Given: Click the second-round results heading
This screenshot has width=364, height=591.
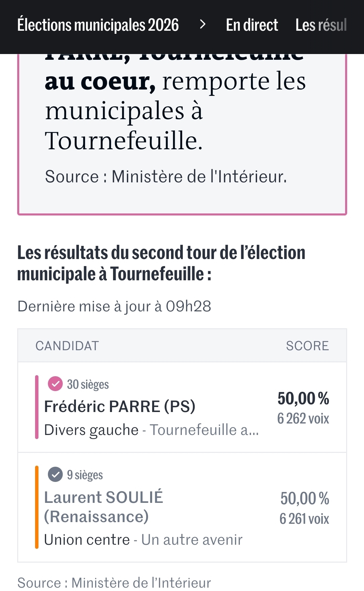Looking at the screenshot, I should 161,263.
